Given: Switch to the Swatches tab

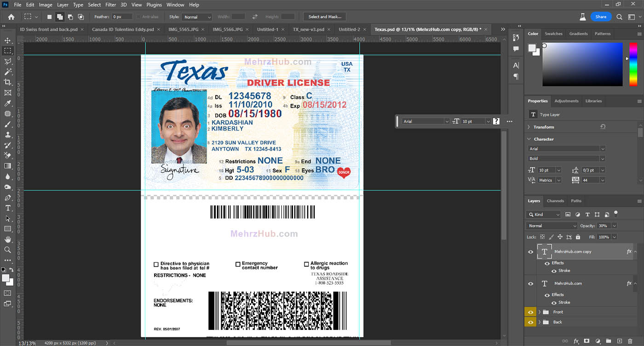Looking at the screenshot, I should [x=553, y=34].
